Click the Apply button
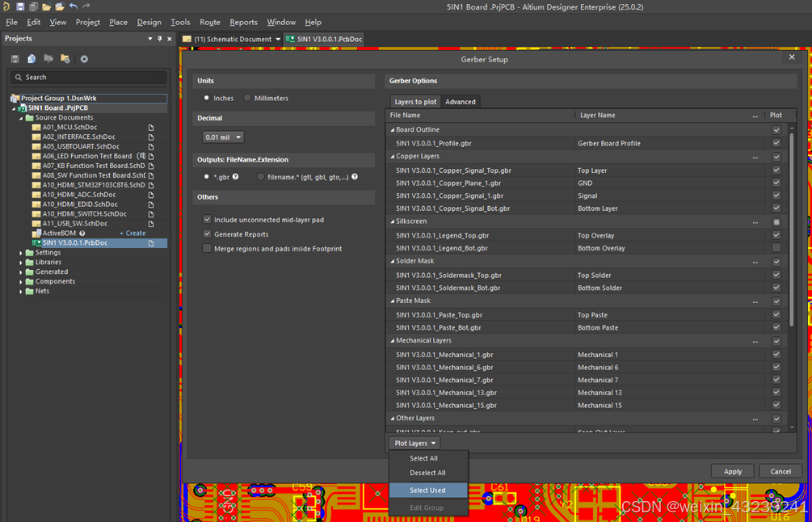The image size is (812, 522). [732, 471]
